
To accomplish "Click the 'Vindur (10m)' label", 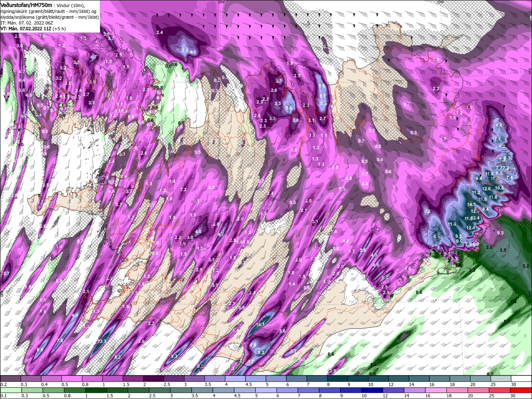I will (x=70, y=5).
